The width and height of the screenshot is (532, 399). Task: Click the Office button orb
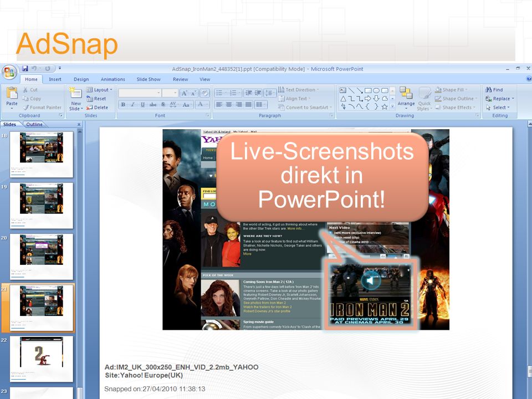(9, 72)
